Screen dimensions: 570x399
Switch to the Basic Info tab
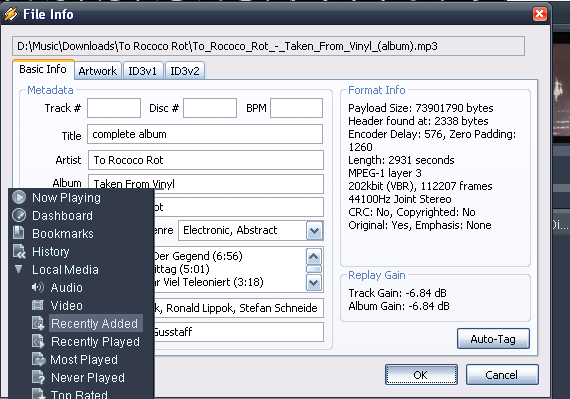coord(43,69)
